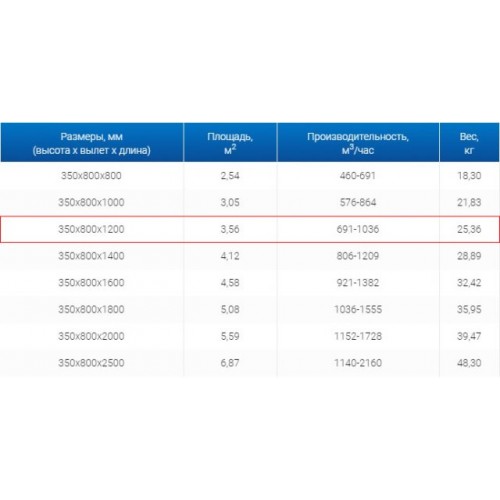This screenshot has height=500, width=500.
Task: Select the highlighted 350x800x1200 size cell
Action: coord(91,229)
